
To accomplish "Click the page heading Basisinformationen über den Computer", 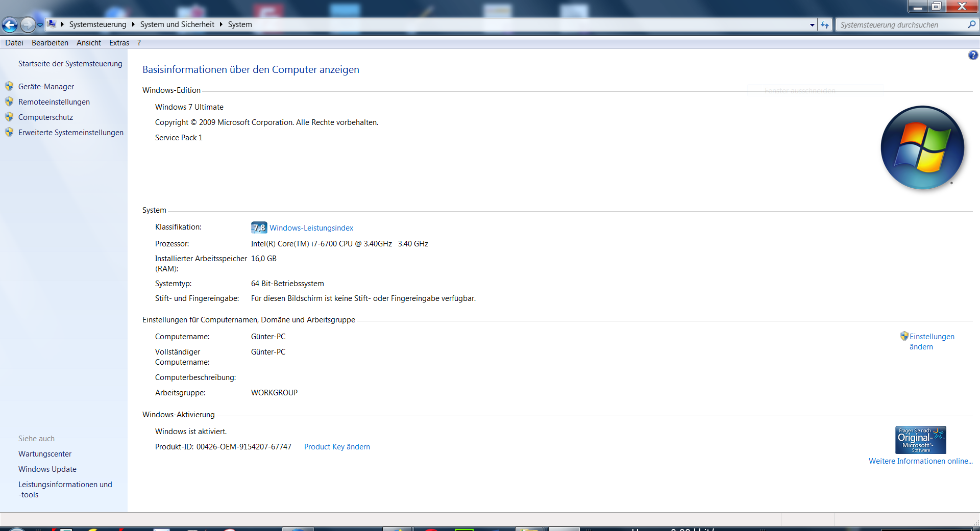I will [x=251, y=70].
